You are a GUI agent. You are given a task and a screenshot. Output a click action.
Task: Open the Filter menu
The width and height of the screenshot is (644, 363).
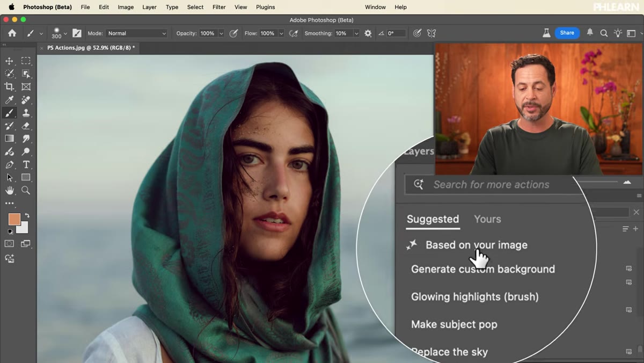(x=219, y=7)
